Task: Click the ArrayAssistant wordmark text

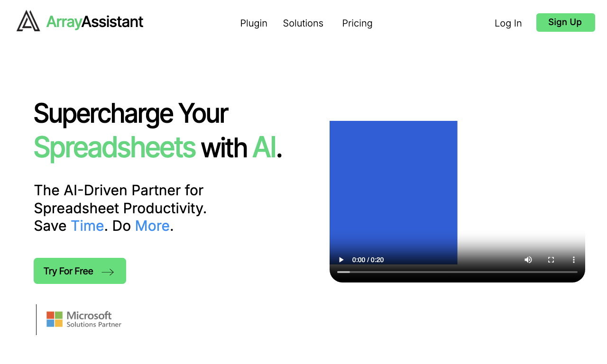Action: coord(95,22)
